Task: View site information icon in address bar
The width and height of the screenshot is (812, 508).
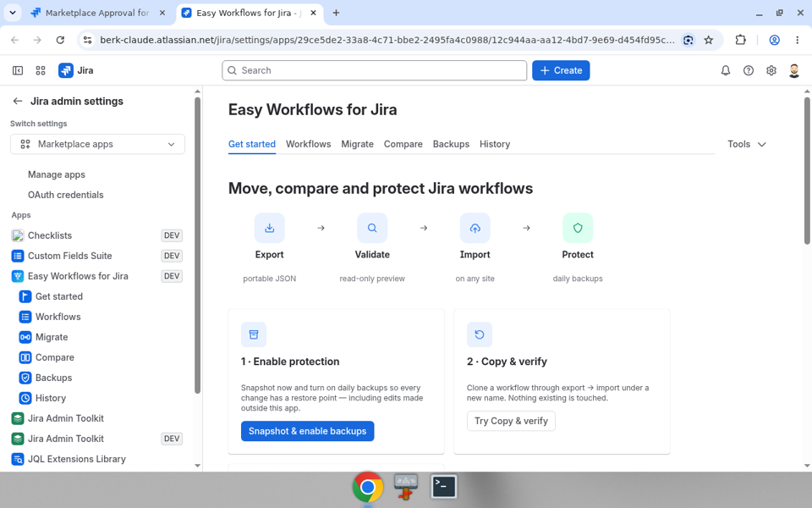Action: click(x=87, y=40)
